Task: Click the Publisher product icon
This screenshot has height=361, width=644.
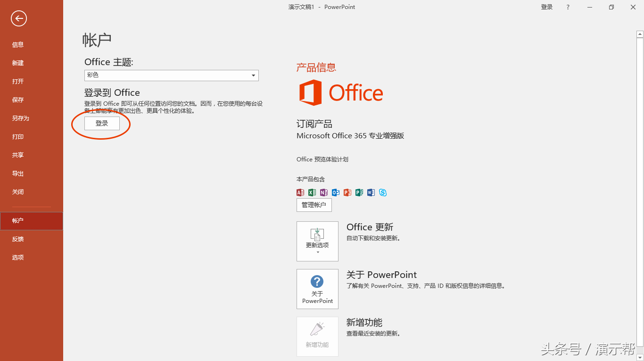Action: click(x=359, y=193)
